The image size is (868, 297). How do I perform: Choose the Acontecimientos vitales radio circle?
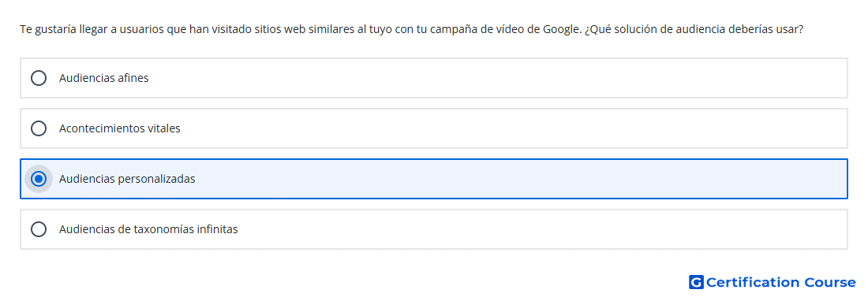(39, 128)
